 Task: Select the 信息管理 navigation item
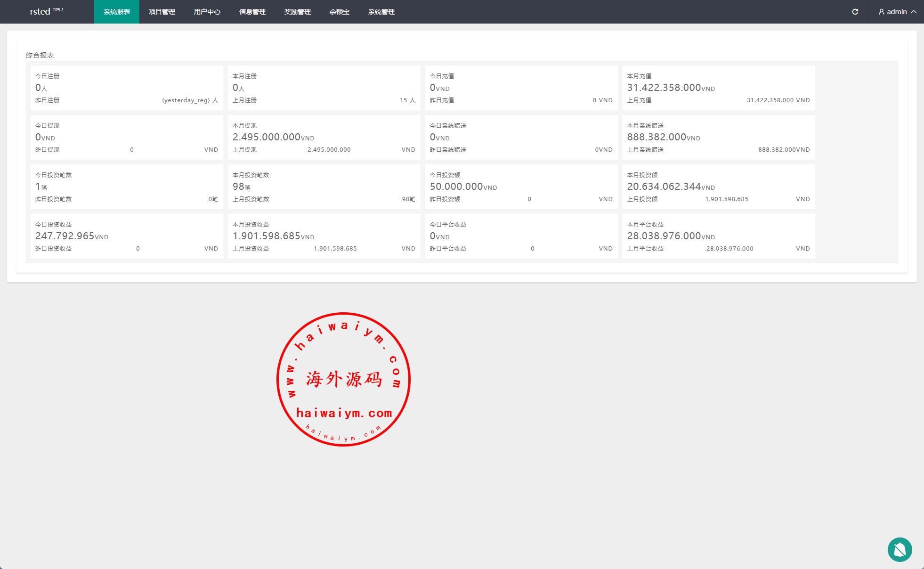click(x=252, y=12)
